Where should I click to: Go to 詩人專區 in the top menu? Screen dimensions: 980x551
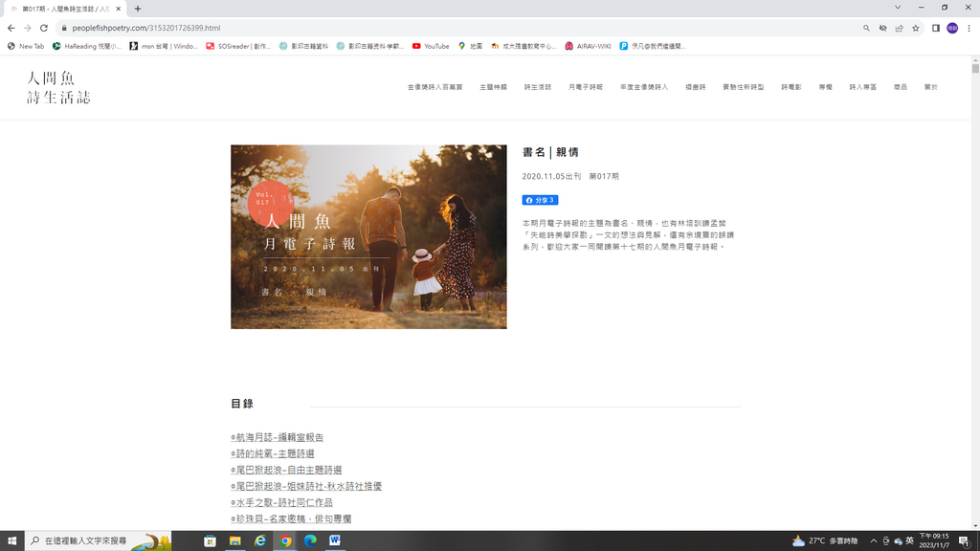coord(862,87)
